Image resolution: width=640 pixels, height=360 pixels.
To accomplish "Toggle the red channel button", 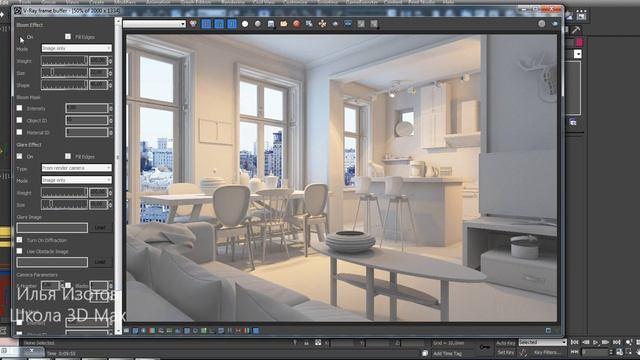I will [207, 24].
